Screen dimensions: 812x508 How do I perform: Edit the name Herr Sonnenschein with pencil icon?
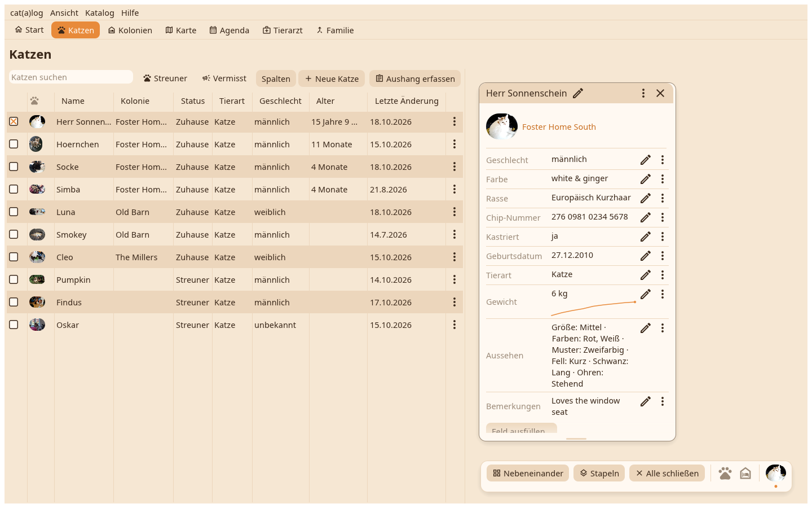tap(578, 93)
